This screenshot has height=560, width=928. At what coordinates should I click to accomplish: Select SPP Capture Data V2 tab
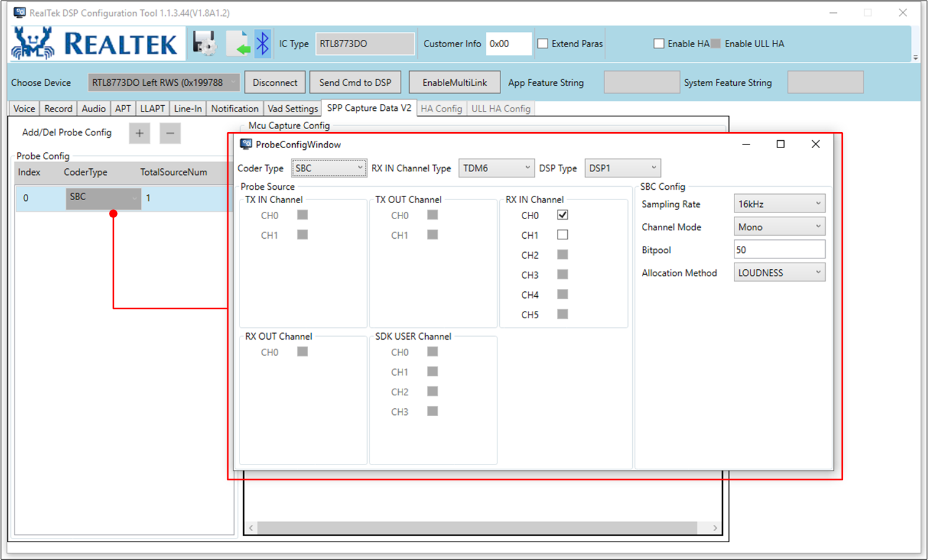point(369,108)
